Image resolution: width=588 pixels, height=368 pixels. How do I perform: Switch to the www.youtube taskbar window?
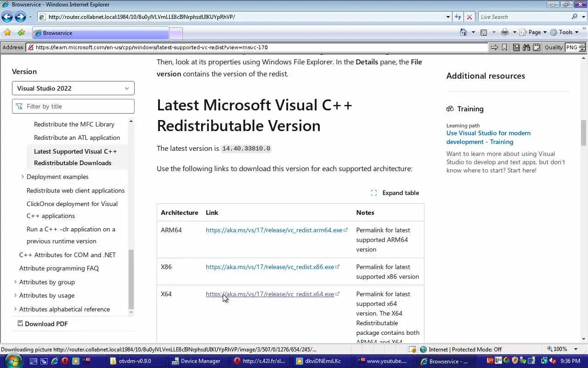point(383,361)
